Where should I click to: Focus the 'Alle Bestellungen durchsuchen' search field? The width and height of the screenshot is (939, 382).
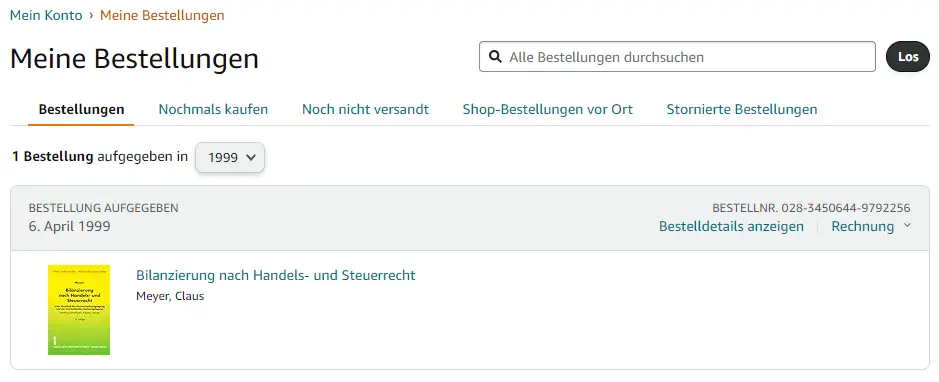(677, 57)
